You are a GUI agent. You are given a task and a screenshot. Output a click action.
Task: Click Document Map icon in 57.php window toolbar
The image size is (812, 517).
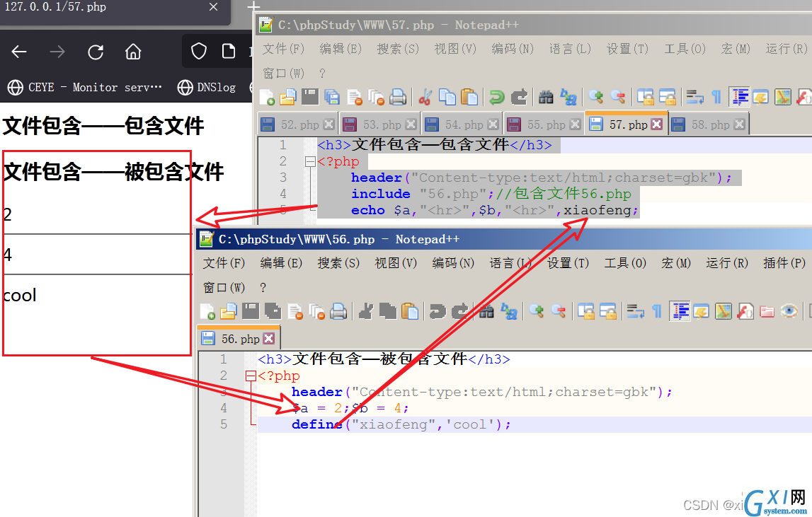click(x=783, y=97)
